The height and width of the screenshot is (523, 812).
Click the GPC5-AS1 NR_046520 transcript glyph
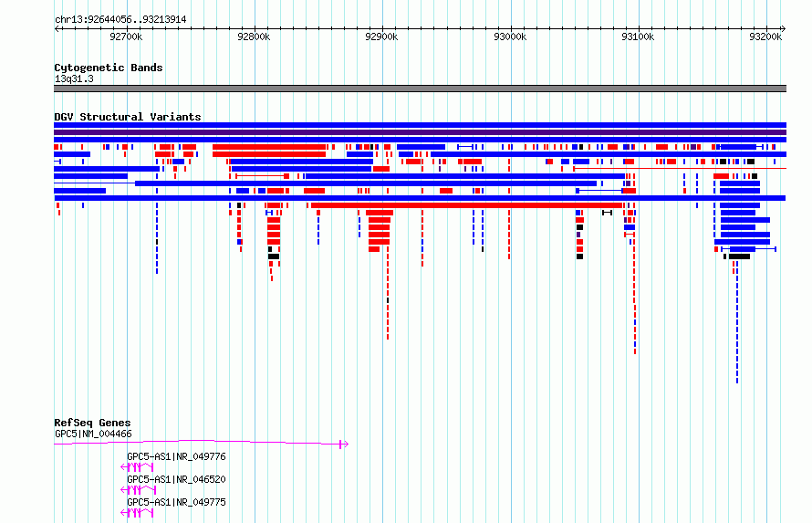138,490
